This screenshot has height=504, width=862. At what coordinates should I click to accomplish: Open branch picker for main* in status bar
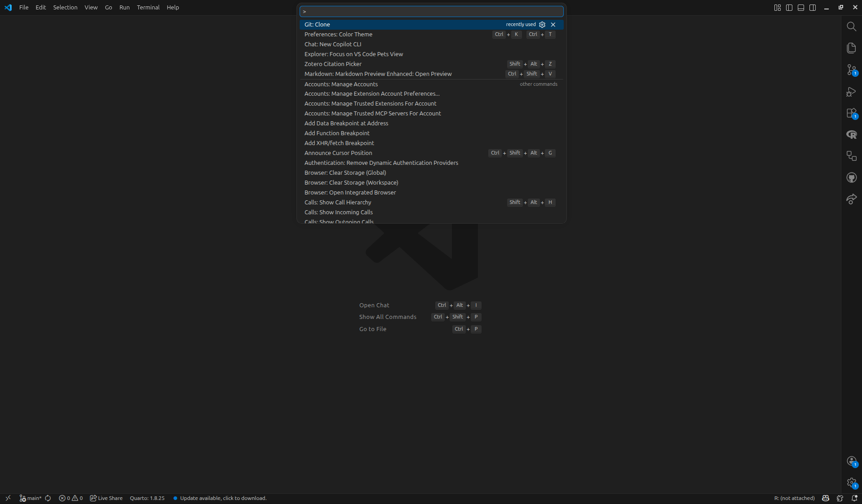pyautogui.click(x=31, y=498)
